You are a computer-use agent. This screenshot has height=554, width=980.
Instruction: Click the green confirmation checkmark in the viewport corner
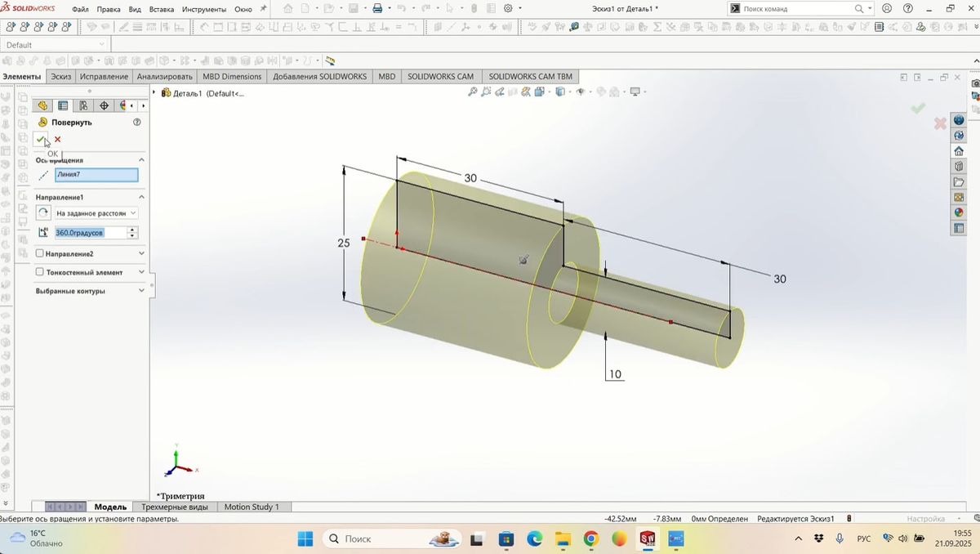click(x=919, y=108)
